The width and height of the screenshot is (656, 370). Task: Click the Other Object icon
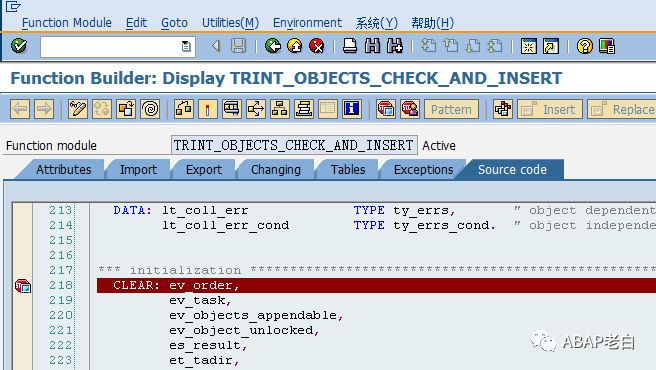pos(126,109)
